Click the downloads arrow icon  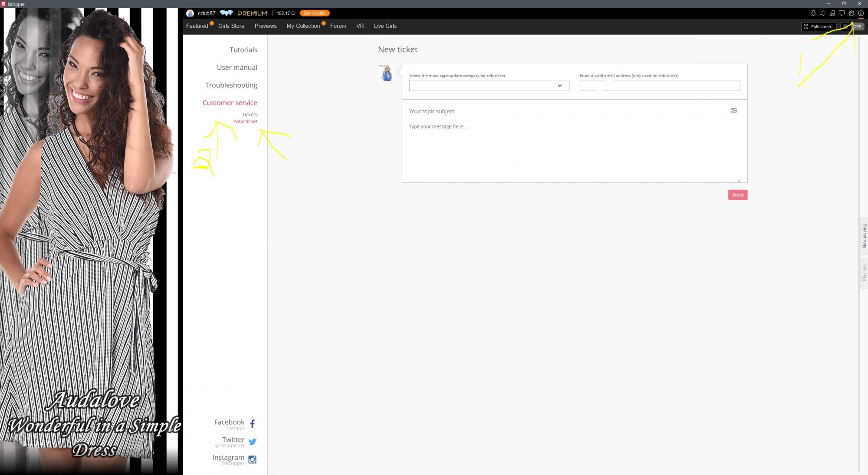click(x=813, y=13)
